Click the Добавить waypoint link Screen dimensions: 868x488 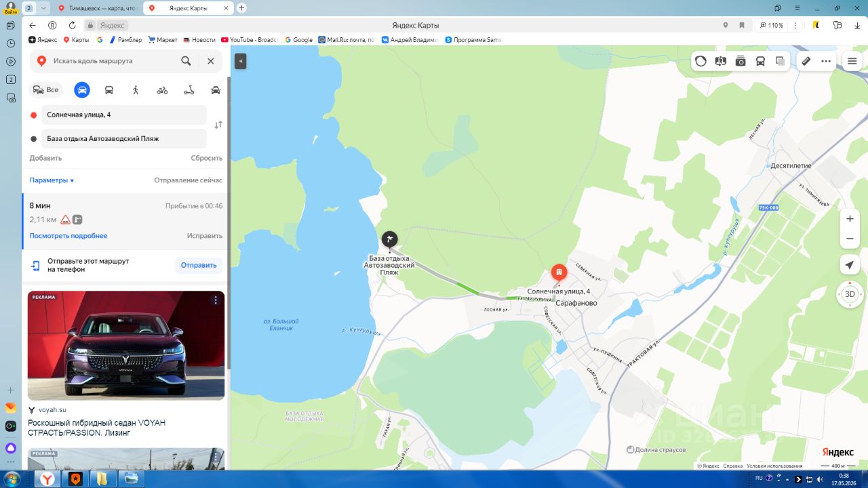45,158
